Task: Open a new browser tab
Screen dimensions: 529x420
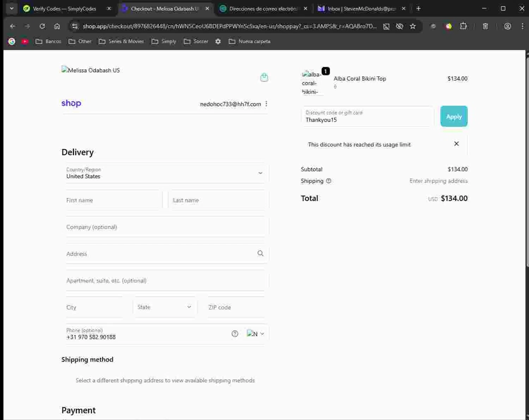Action: point(419,8)
